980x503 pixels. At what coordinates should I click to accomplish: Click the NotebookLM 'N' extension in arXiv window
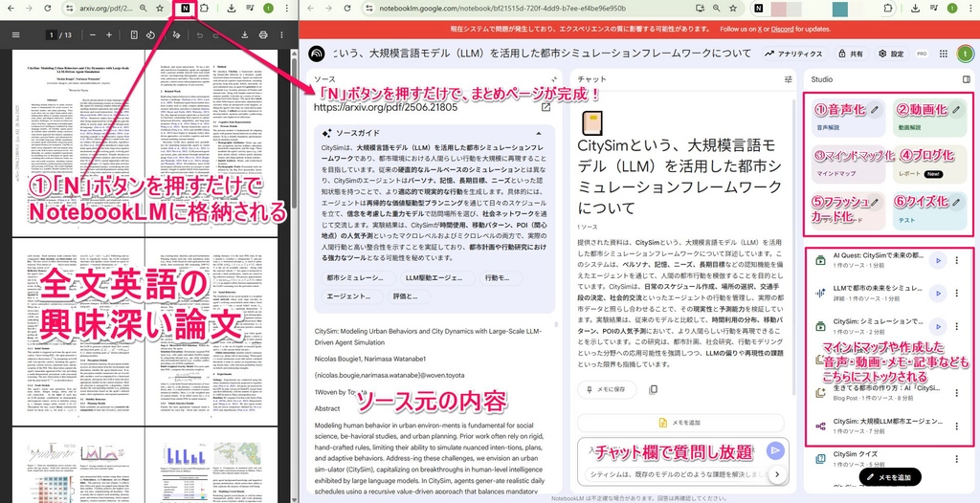(186, 9)
